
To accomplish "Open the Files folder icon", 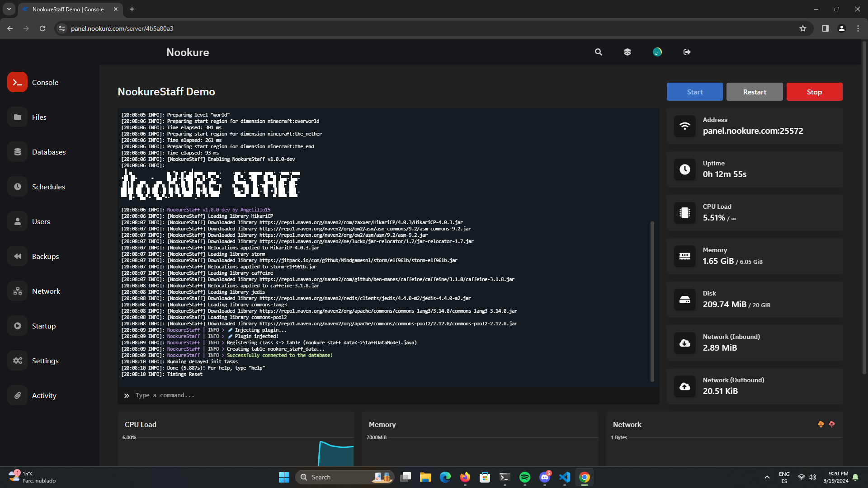I will pyautogui.click(x=17, y=117).
